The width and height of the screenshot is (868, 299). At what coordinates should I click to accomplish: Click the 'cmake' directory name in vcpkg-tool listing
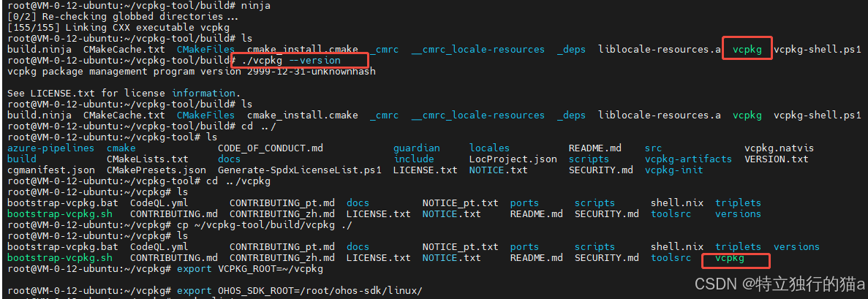(x=121, y=148)
